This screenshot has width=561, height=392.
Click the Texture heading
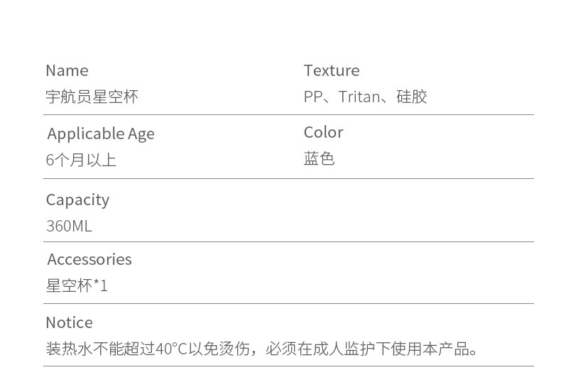tap(332, 70)
